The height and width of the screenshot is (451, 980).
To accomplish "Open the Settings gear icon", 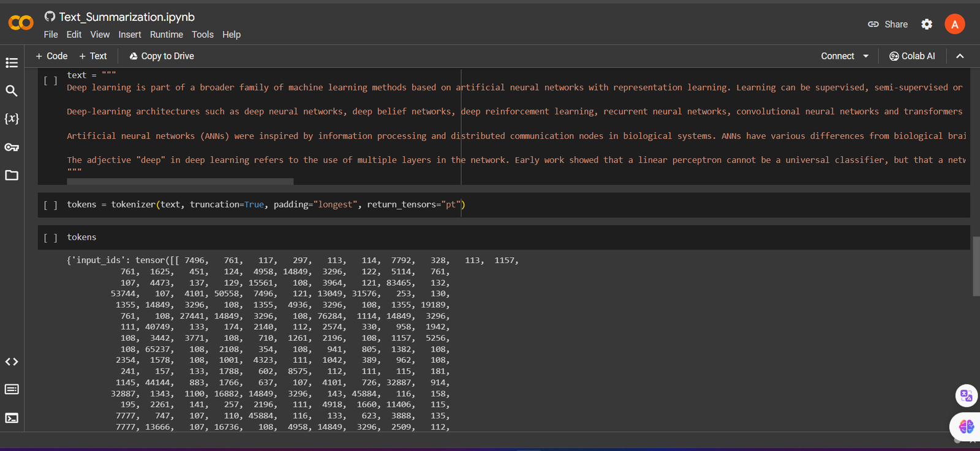I will click(x=927, y=24).
